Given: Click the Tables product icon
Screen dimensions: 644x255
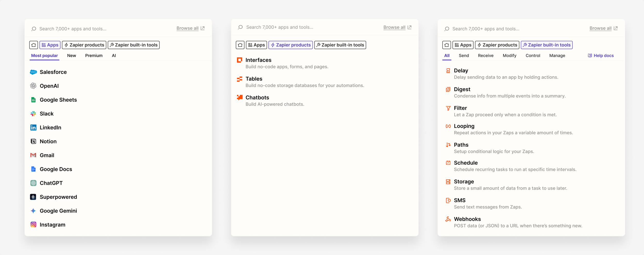Looking at the screenshot, I should (240, 79).
